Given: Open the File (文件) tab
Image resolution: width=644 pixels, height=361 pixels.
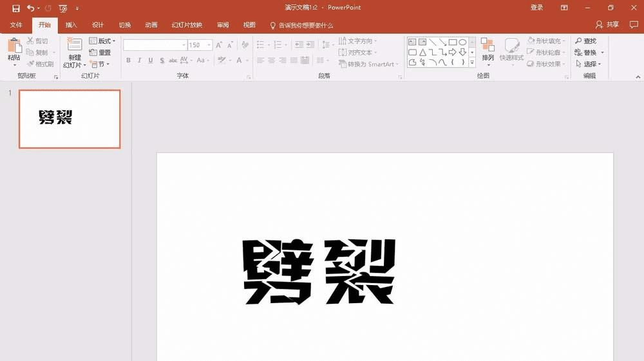Looking at the screenshot, I should coord(16,25).
